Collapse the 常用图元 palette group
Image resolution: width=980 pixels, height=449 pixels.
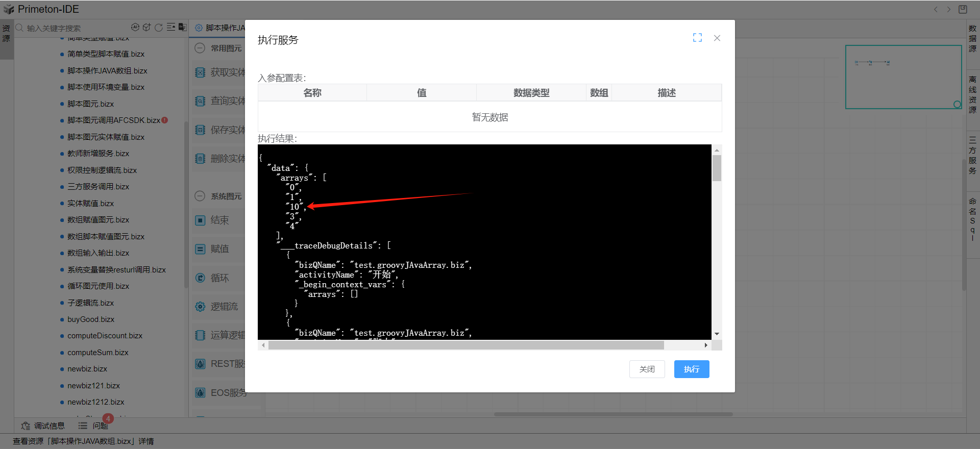[x=201, y=48]
